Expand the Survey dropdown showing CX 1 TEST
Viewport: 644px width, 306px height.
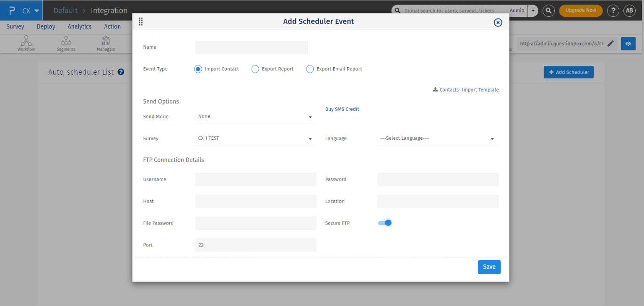point(310,139)
